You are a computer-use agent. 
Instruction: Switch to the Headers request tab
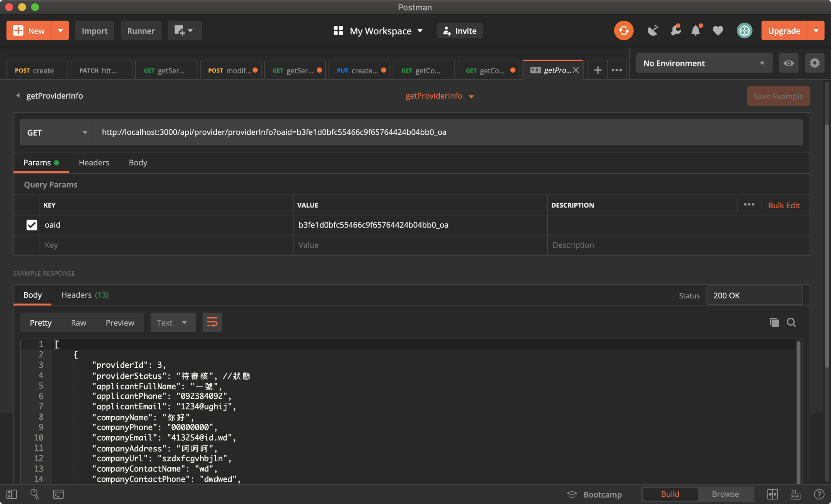pos(94,163)
